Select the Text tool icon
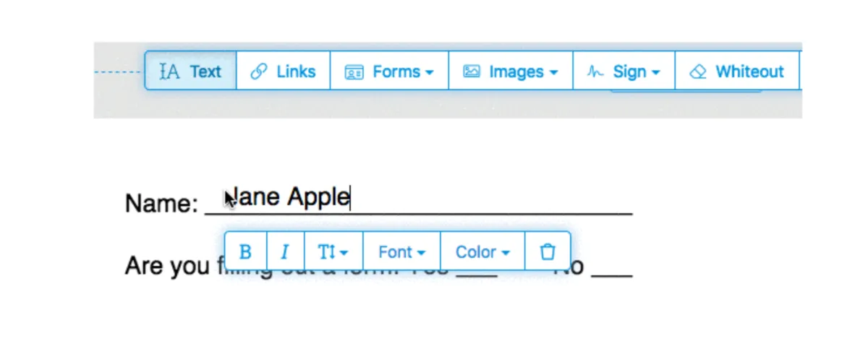The height and width of the screenshot is (341, 868). pyautogui.click(x=170, y=72)
